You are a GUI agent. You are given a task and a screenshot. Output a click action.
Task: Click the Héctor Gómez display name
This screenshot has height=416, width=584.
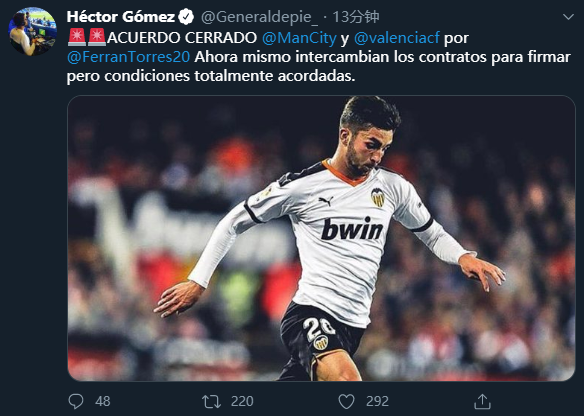(x=121, y=17)
